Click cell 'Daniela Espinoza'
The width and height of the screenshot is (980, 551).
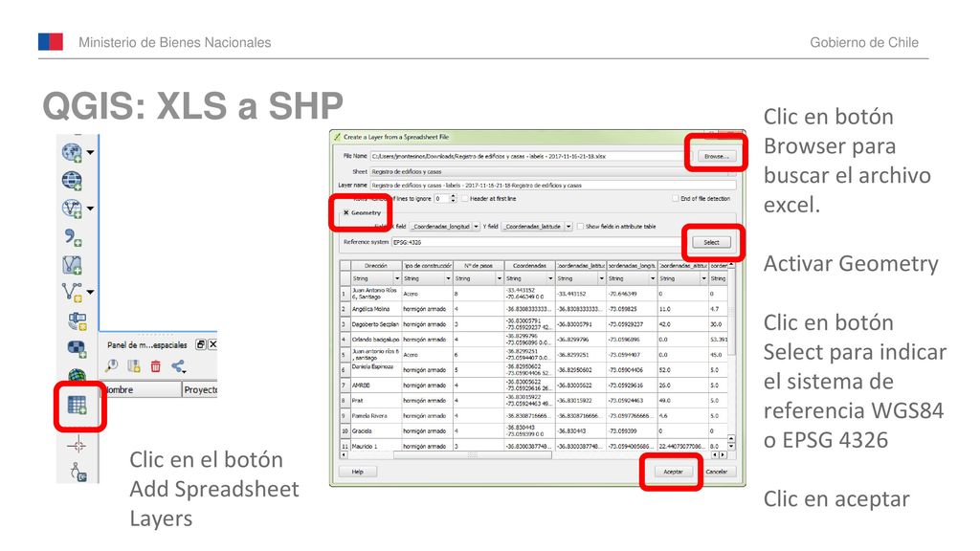375,370
